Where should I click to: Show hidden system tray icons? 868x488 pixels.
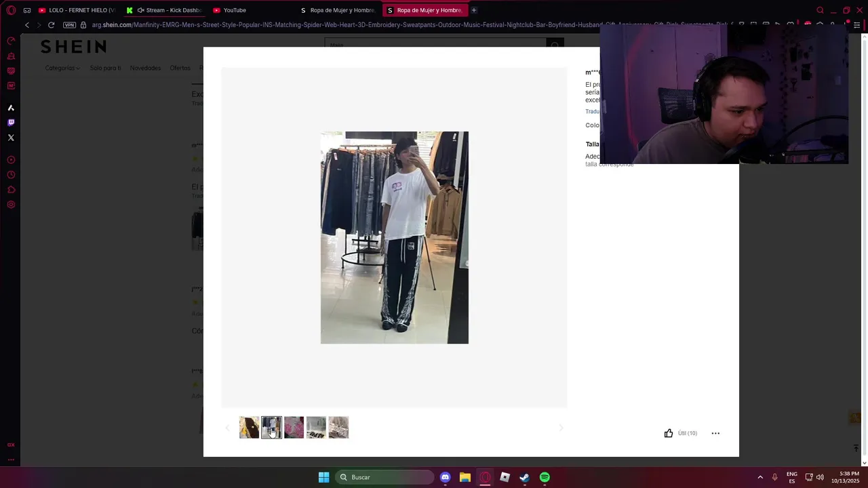point(760,477)
